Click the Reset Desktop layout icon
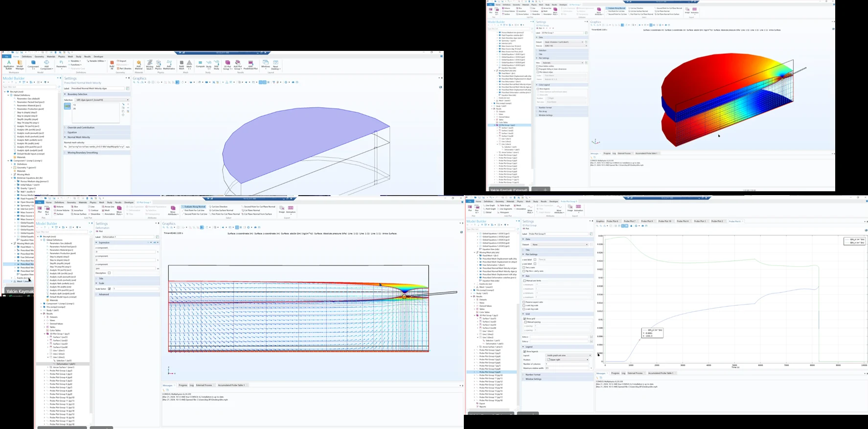868x429 pixels. 275,65
